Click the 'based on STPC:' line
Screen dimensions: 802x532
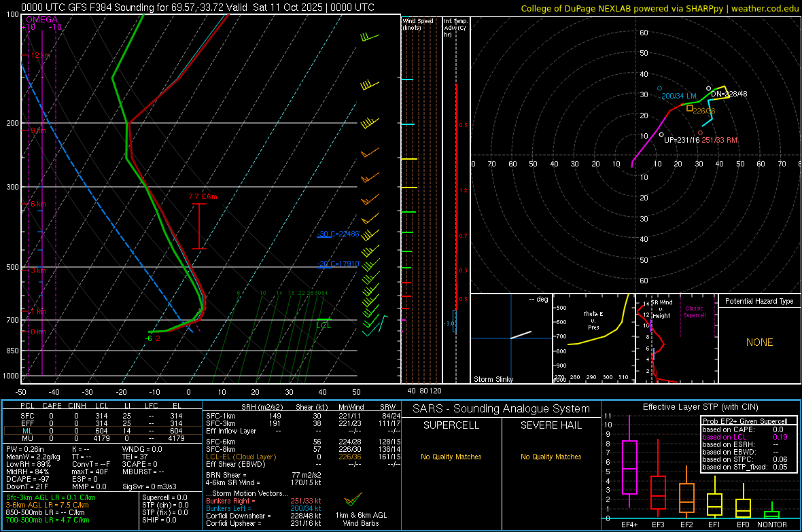tap(745, 459)
